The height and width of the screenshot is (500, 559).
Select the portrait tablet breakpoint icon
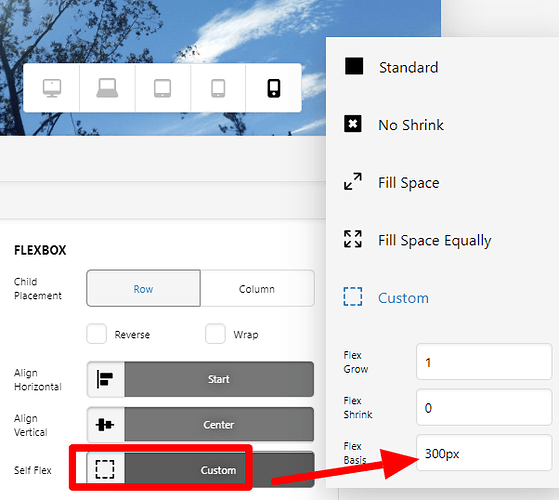[218, 88]
